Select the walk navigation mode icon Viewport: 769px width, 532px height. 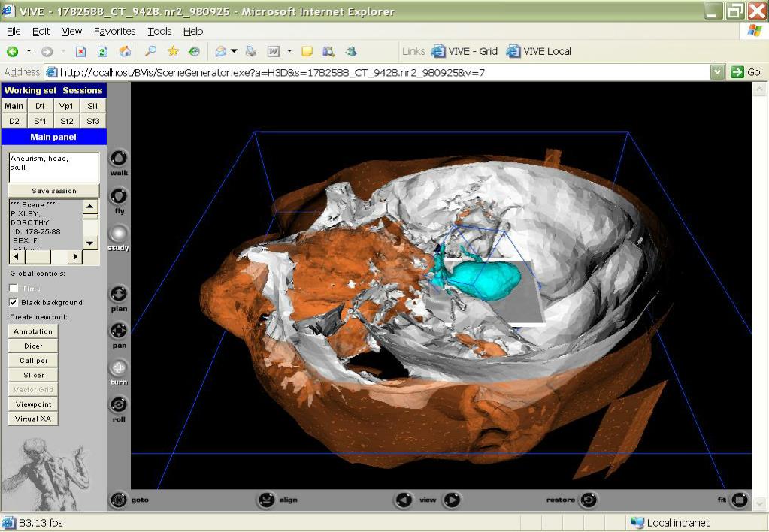[118, 159]
